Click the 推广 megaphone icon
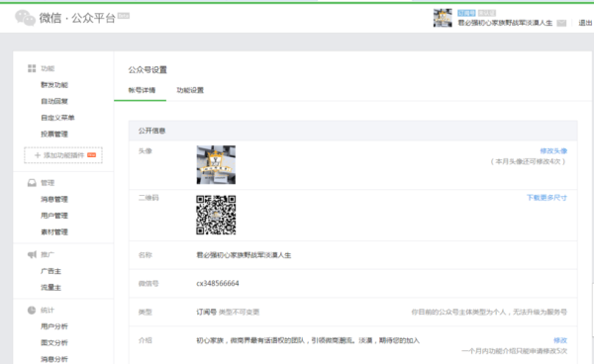 click(x=32, y=254)
